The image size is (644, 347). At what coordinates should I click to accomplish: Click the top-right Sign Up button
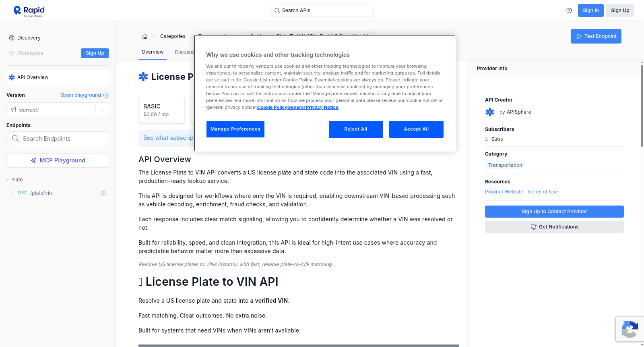(620, 10)
